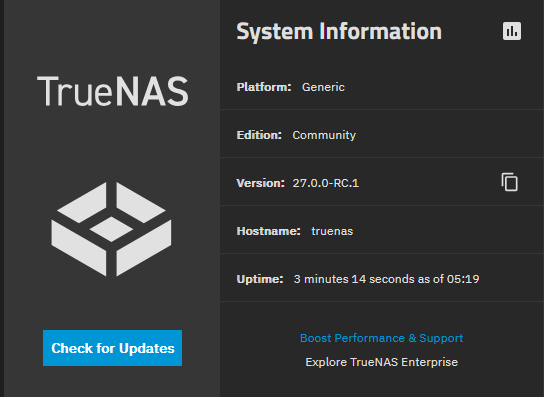Viewport: 544px width, 397px height.
Task: Click the uptime value text
Action: pyautogui.click(x=386, y=279)
